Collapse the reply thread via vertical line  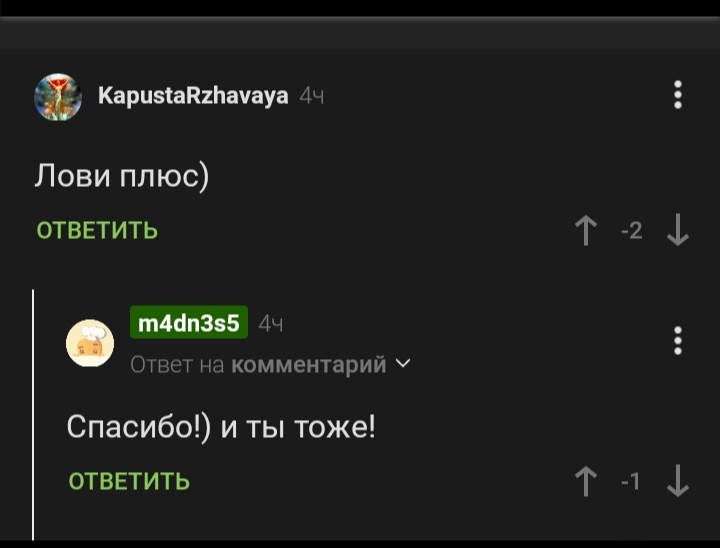[34, 415]
